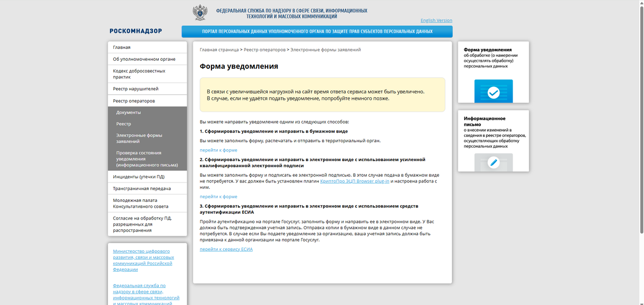Click the РОСКОМНАДЗОР logo text
The height and width of the screenshot is (305, 644).
pos(136,31)
